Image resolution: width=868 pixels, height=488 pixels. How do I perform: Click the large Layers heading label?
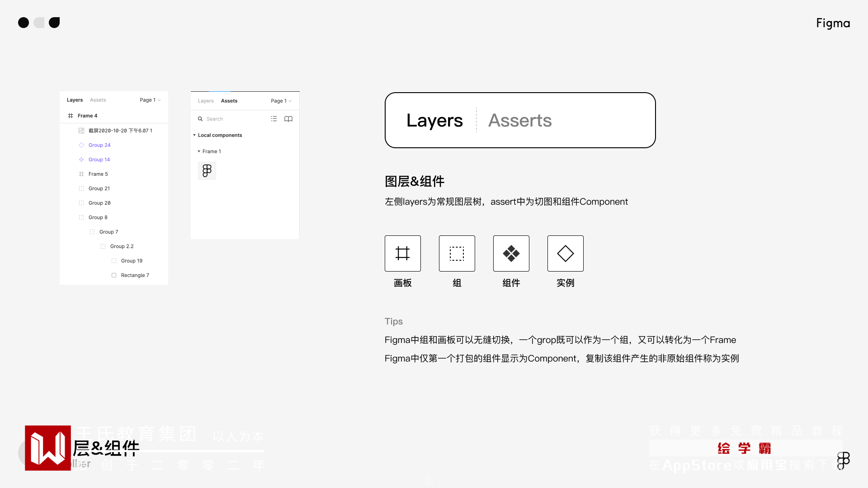point(434,120)
